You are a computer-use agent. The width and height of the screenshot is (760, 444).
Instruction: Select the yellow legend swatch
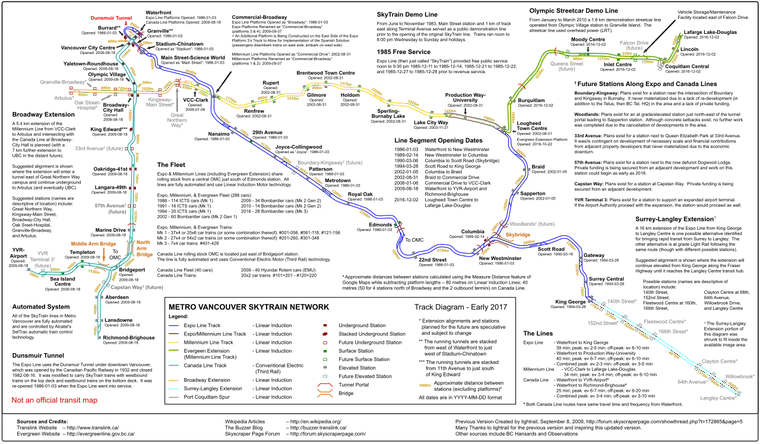coord(175,340)
